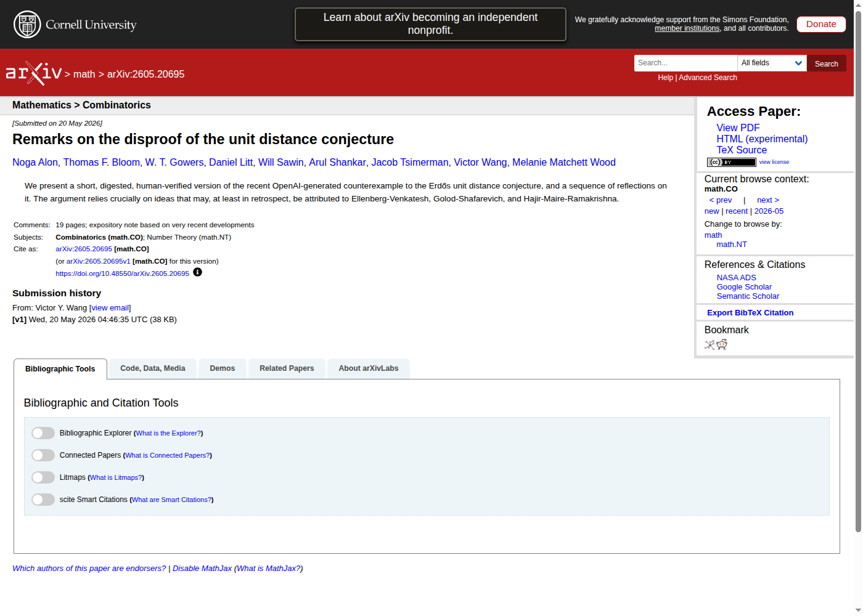Show DOI info icon details
The height and width of the screenshot is (616, 863).
point(197,272)
